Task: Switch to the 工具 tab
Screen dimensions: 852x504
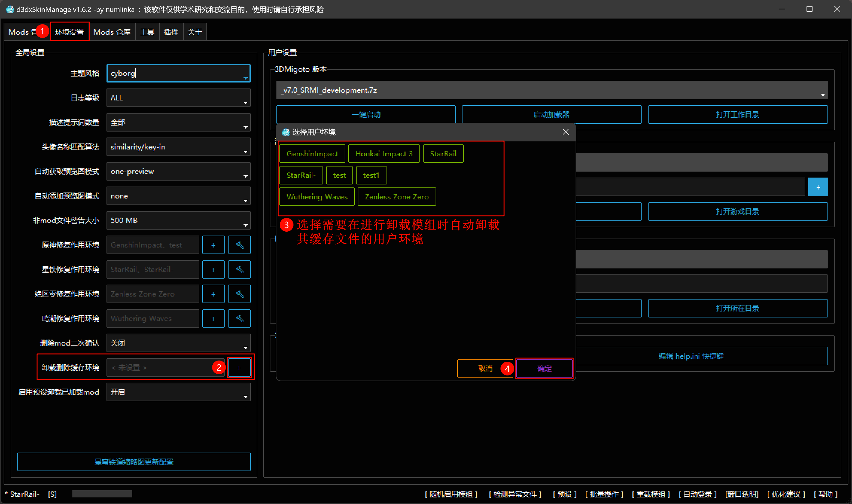Action: click(147, 32)
